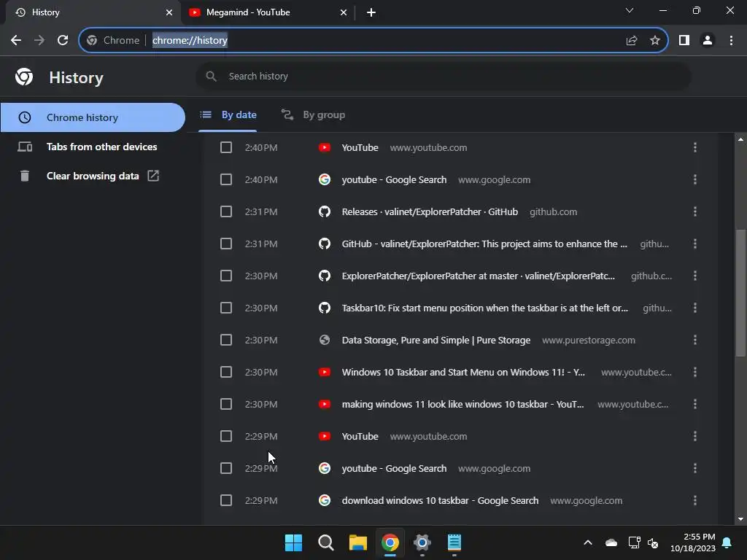Viewport: 747px width, 560px height.
Task: Share this page via the share icon
Action: click(x=632, y=41)
